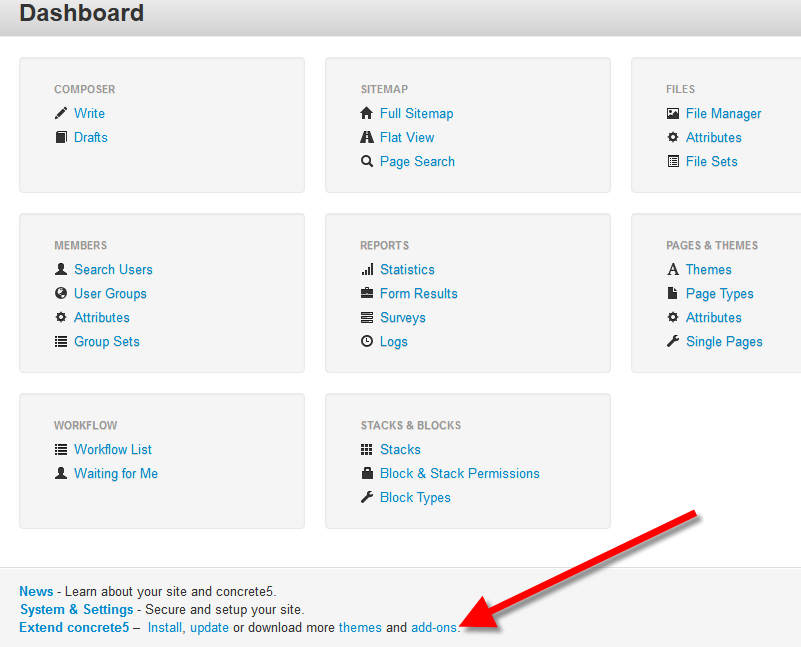The image size is (801, 647).
Task: Open Page Types under Pages & Themes
Action: pos(719,294)
